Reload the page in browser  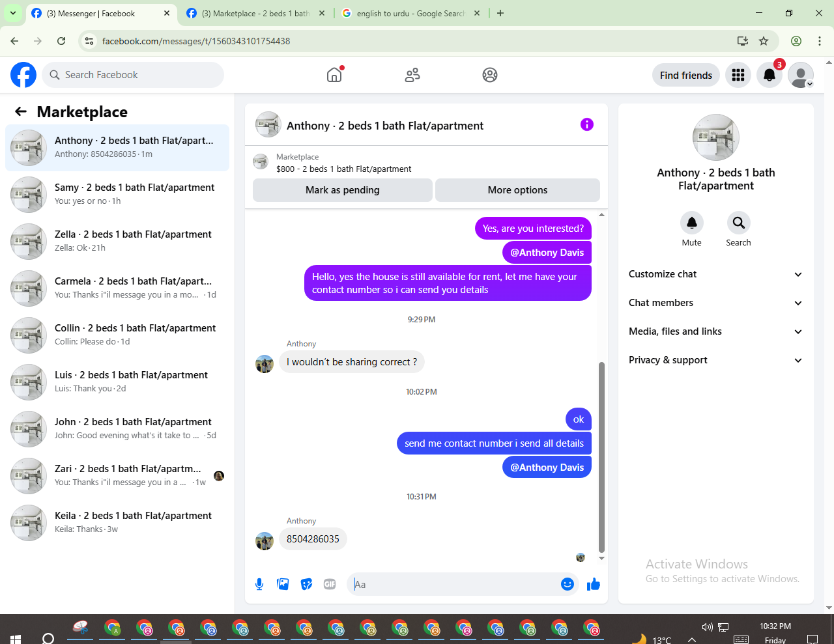point(61,41)
